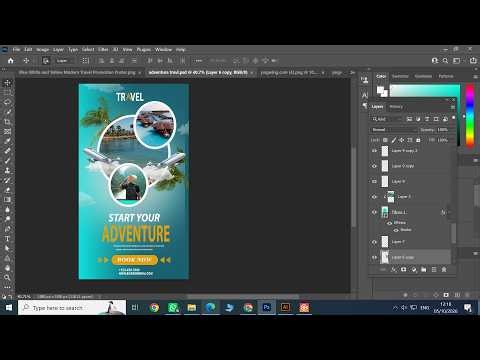Expand the document tabs overflow arrows
Screen dimensions: 480x360
[x=352, y=72]
